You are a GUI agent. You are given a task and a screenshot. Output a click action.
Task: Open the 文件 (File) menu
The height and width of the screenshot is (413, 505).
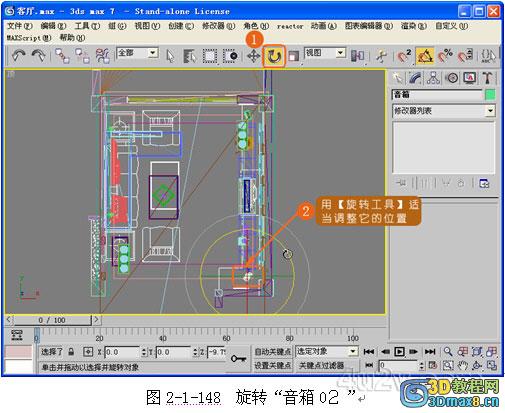click(20, 26)
